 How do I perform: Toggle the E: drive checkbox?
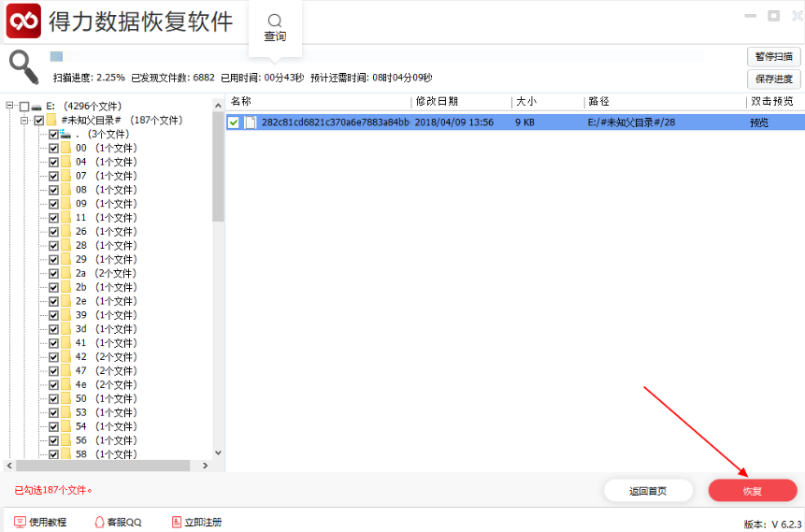(24, 107)
